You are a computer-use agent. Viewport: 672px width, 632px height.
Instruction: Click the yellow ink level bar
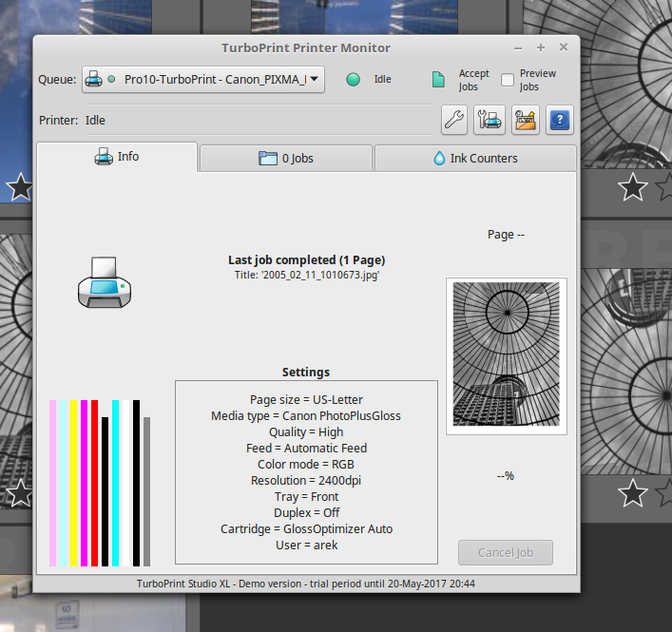point(73,483)
